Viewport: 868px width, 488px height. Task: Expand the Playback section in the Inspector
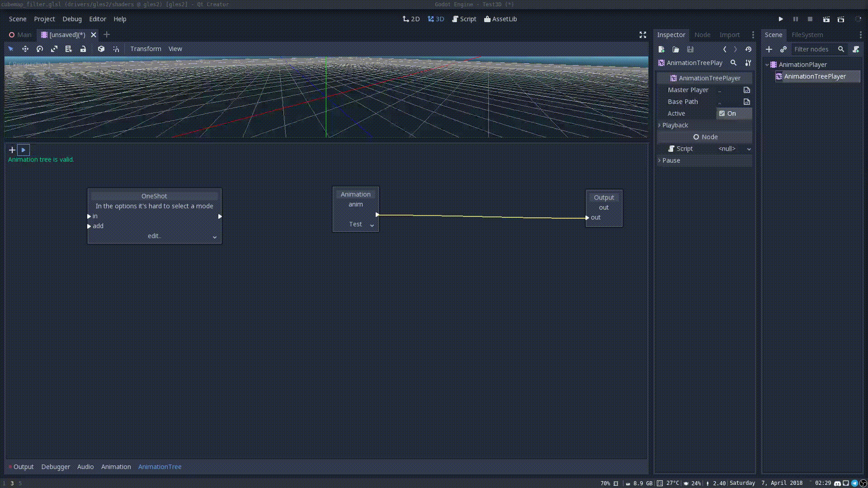tap(674, 125)
